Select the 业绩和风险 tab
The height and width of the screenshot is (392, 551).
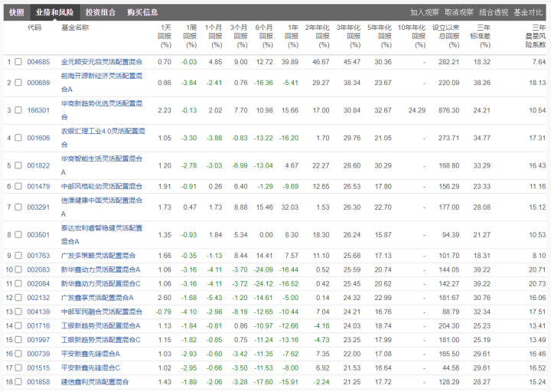coord(55,13)
